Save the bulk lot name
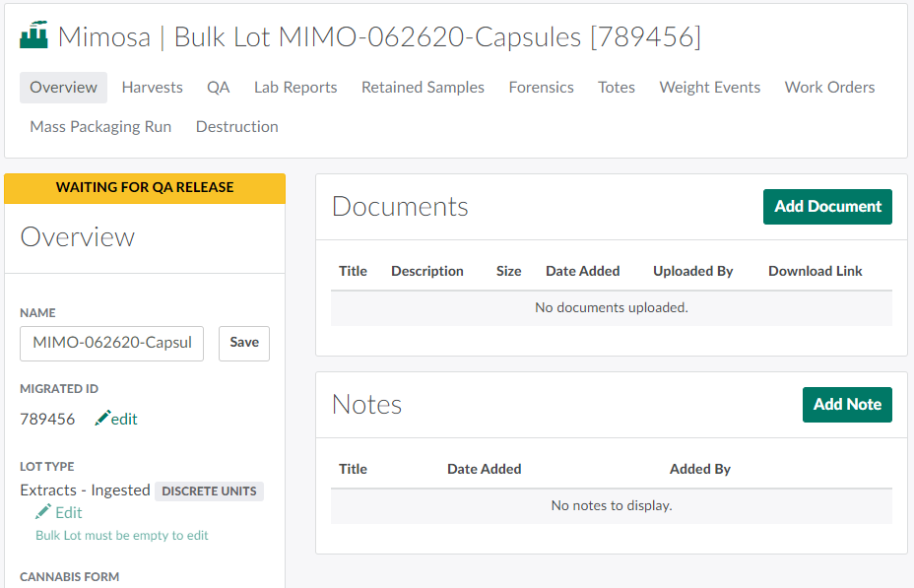The image size is (914, 588). [243, 343]
